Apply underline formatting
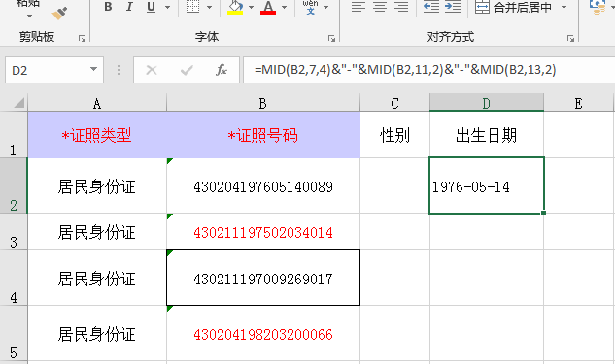Viewport: 615px width, 364px height. pos(151,7)
